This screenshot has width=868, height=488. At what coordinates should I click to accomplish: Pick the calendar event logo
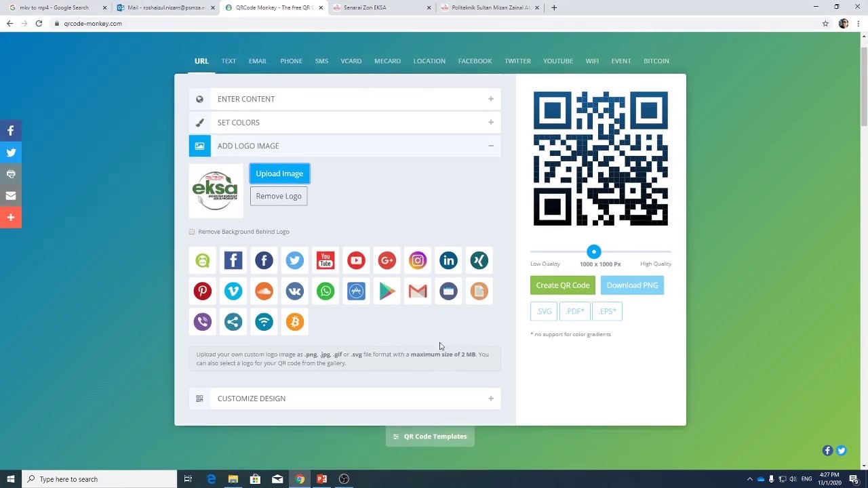448,291
